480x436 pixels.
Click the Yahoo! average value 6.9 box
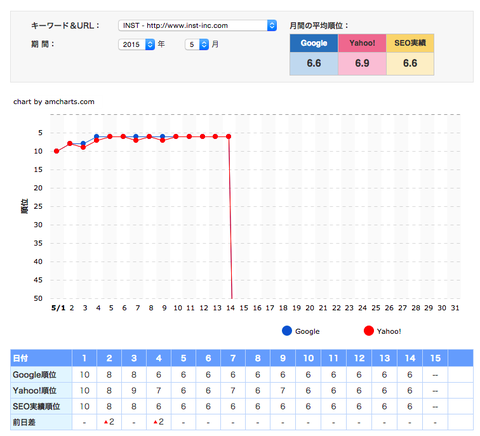pos(362,63)
